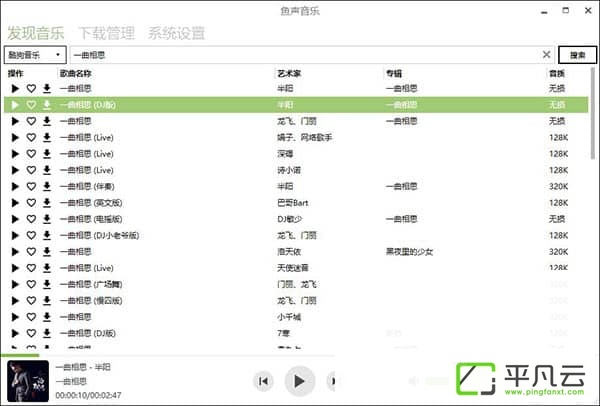600x406 pixels.
Task: Favorite 一曲相思 (电摇版) by DJ敏少
Action: (31, 219)
